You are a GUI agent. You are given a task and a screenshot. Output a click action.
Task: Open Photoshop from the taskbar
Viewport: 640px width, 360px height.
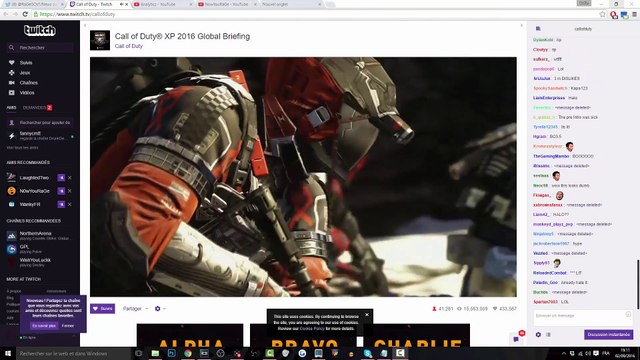click(x=171, y=353)
